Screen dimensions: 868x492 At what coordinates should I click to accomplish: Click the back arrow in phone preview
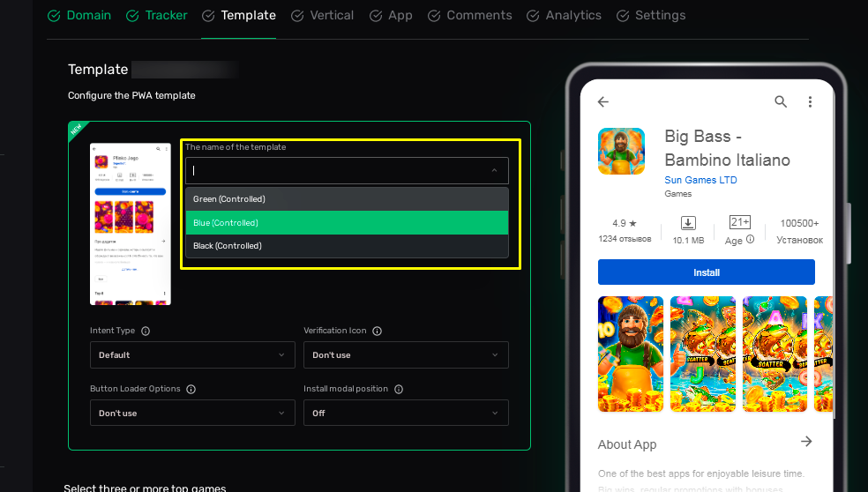pos(603,102)
